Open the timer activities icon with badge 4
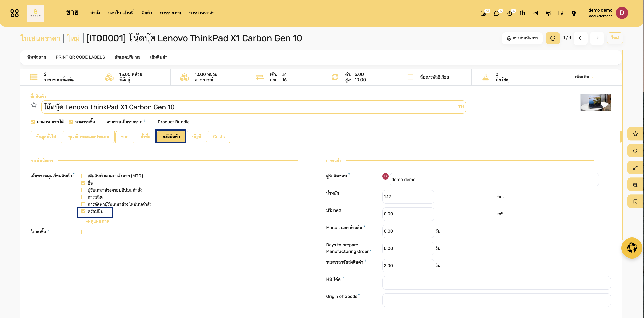Viewport: 644px width, 318px height. point(510,13)
